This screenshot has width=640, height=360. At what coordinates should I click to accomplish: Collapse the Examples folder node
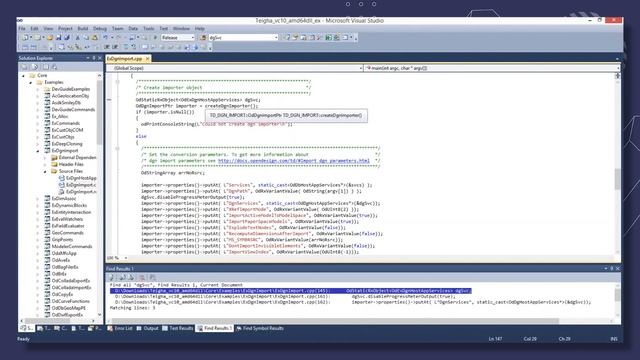(31, 82)
